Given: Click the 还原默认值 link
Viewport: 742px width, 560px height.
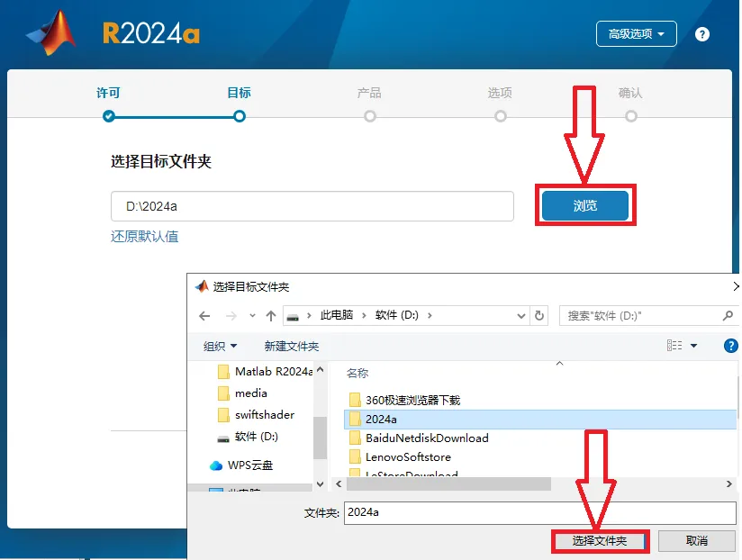Looking at the screenshot, I should (145, 237).
